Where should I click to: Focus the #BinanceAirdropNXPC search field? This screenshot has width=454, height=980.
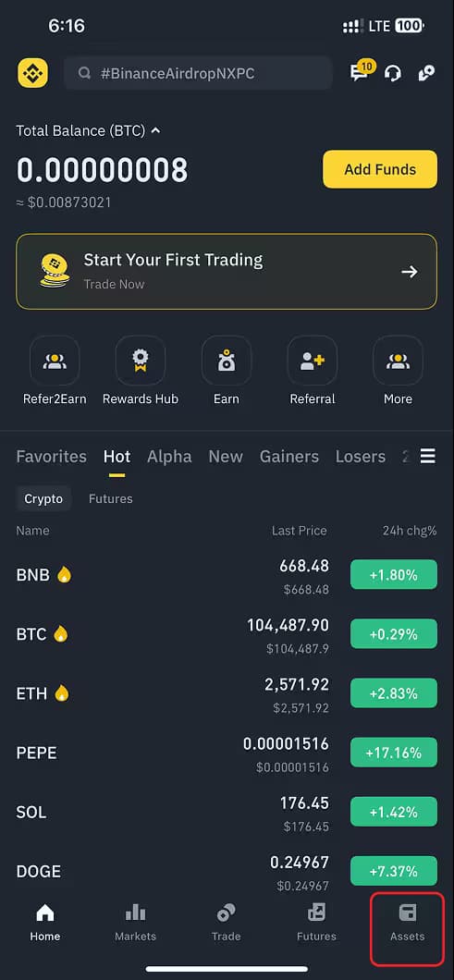pyautogui.click(x=198, y=74)
